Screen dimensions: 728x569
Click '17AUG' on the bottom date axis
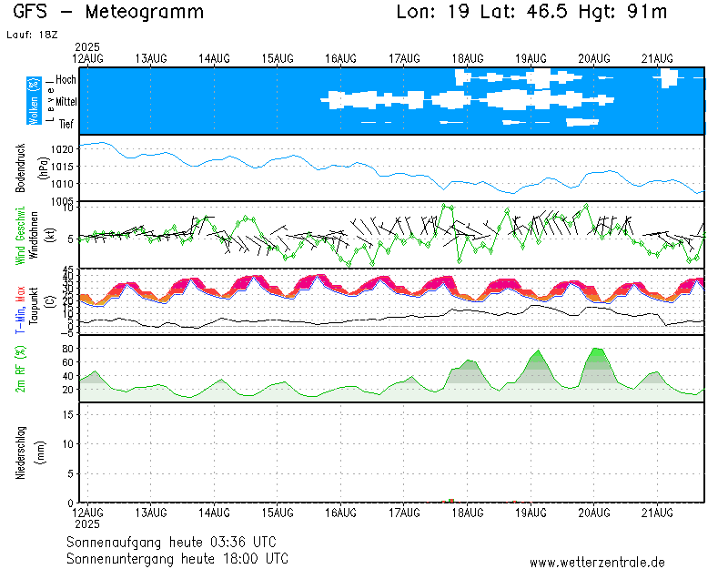[x=404, y=513]
